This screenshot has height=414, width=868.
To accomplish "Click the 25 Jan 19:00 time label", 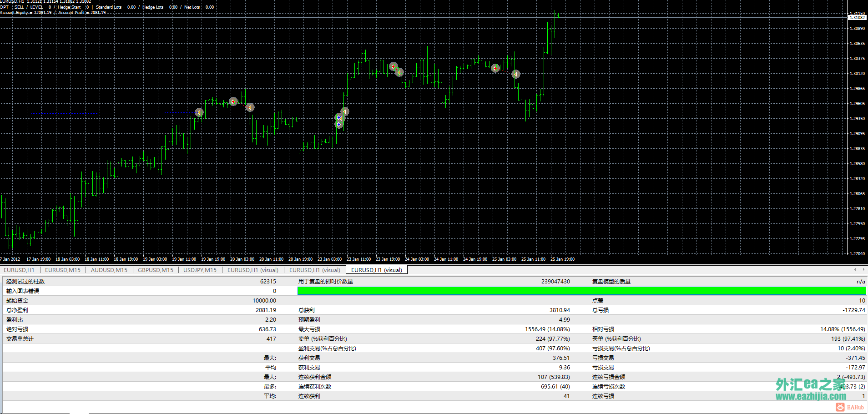I will click(562, 259).
